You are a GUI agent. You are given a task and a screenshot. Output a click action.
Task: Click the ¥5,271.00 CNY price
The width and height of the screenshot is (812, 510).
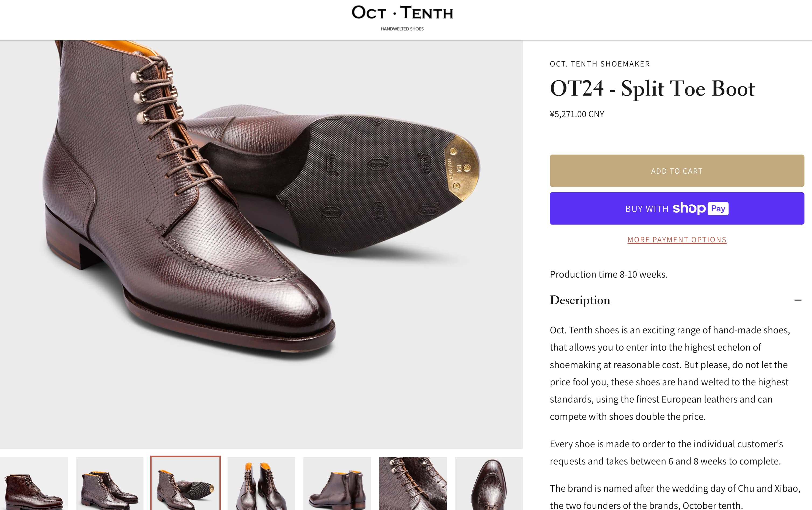point(577,114)
